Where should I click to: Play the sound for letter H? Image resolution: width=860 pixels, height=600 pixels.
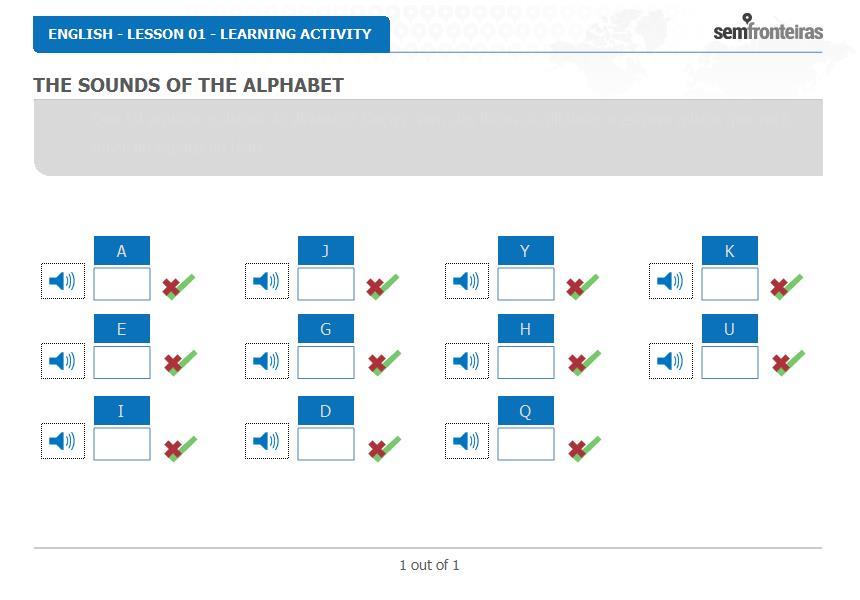coord(467,361)
